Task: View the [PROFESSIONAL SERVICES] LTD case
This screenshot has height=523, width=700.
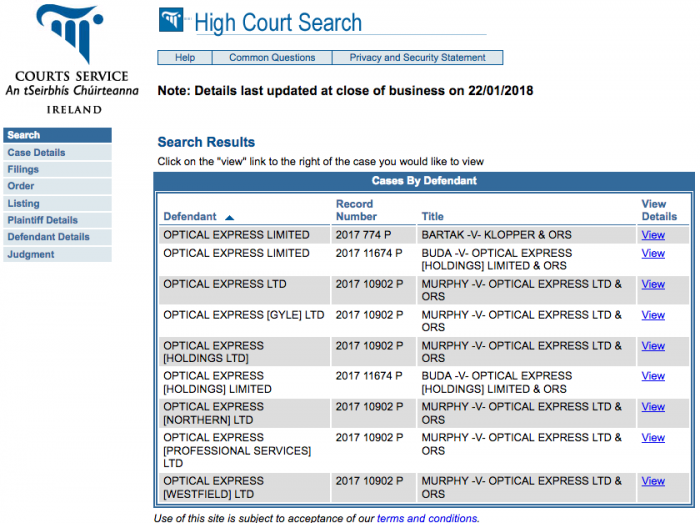Action: [x=653, y=438]
